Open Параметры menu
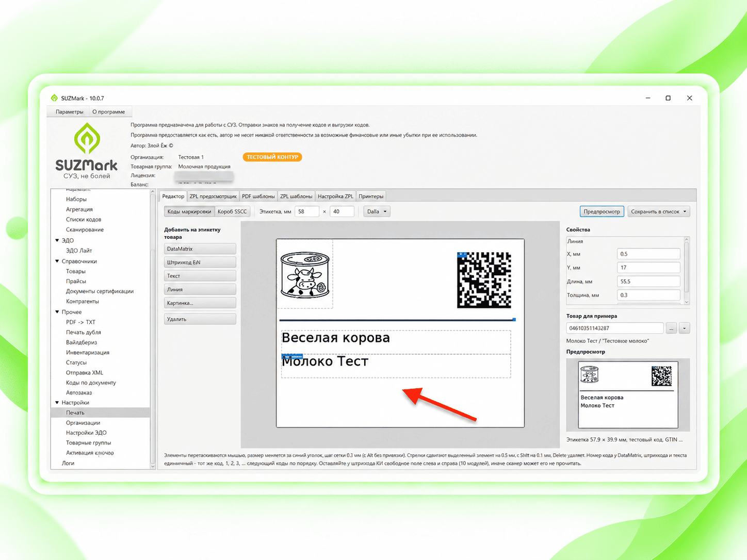The image size is (747, 560). [69, 112]
